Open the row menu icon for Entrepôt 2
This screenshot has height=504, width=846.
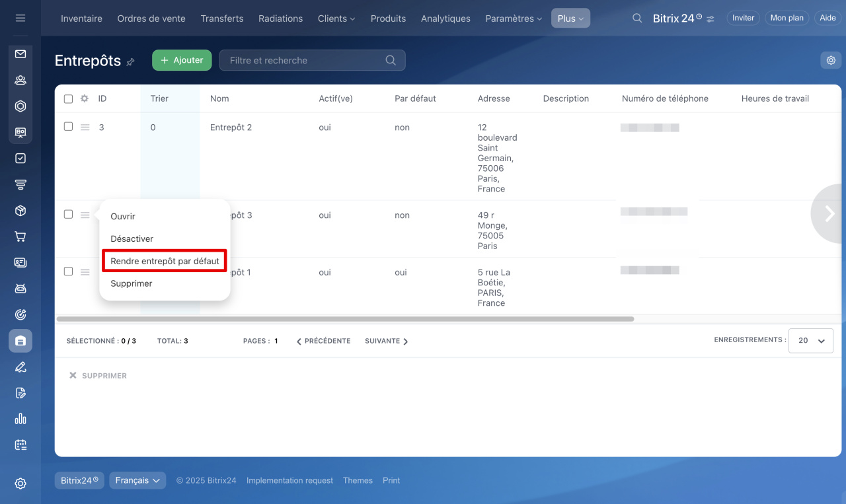[85, 127]
